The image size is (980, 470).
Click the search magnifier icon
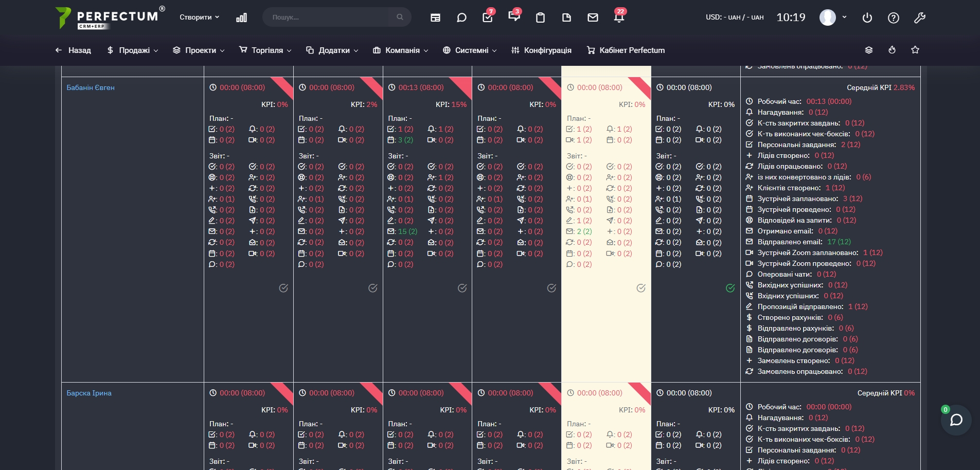click(400, 17)
